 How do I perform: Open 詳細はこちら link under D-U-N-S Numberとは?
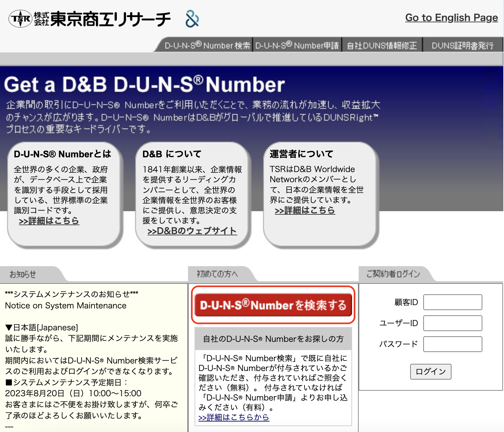(49, 221)
